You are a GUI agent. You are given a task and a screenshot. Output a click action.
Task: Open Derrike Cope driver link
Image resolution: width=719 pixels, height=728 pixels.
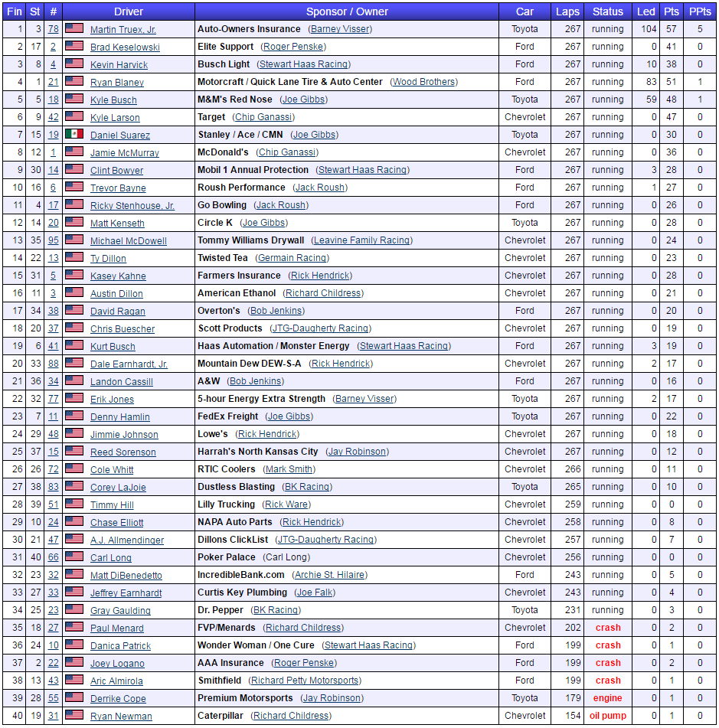coord(118,699)
